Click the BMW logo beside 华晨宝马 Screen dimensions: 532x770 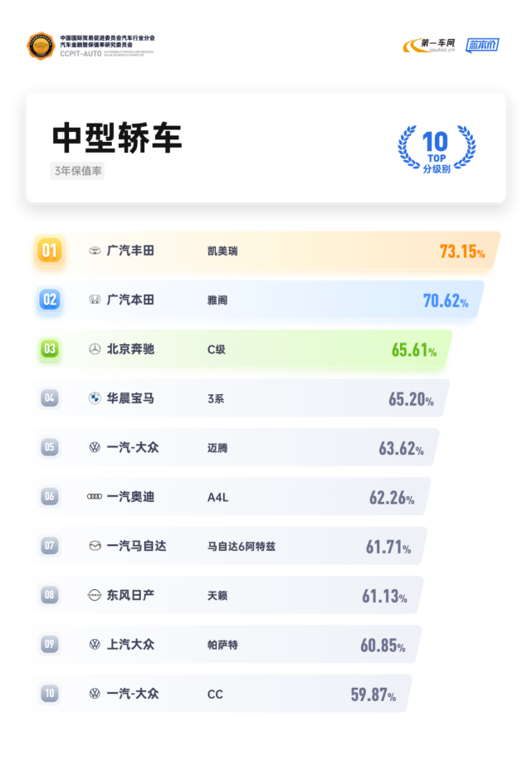(x=95, y=398)
